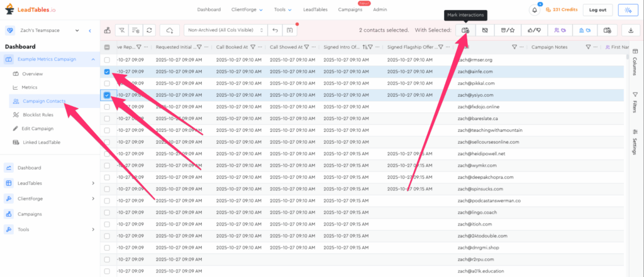
Task: Open the notifications bell
Action: (535, 10)
